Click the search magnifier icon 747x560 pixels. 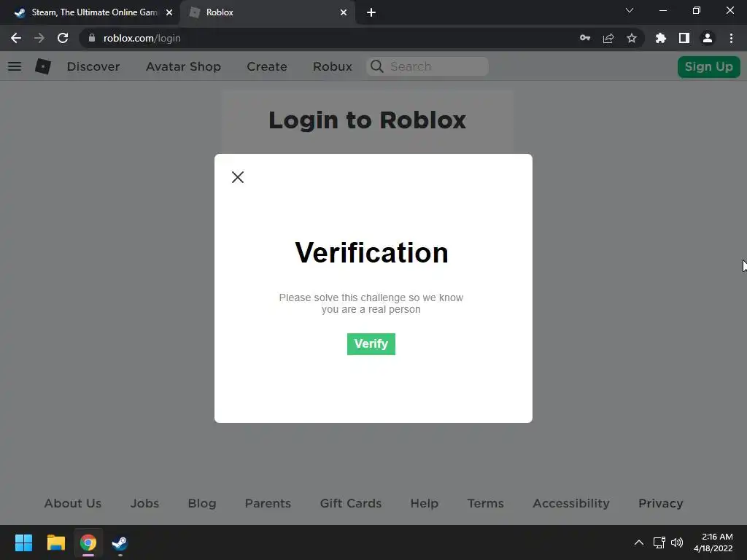point(377,66)
